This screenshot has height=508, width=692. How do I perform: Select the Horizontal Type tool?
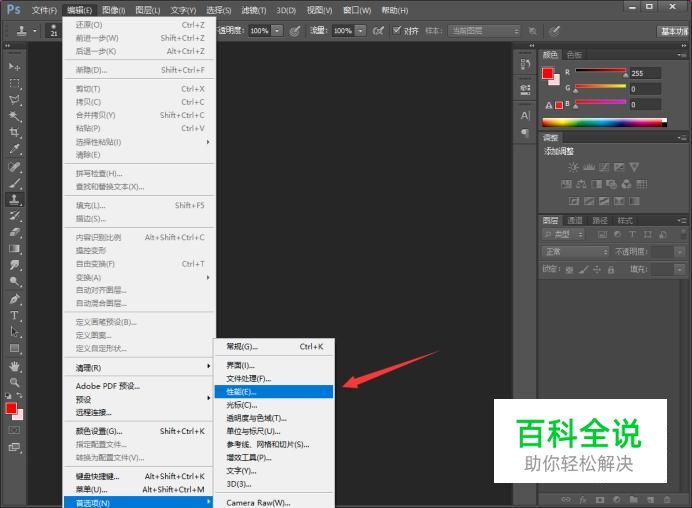(14, 316)
